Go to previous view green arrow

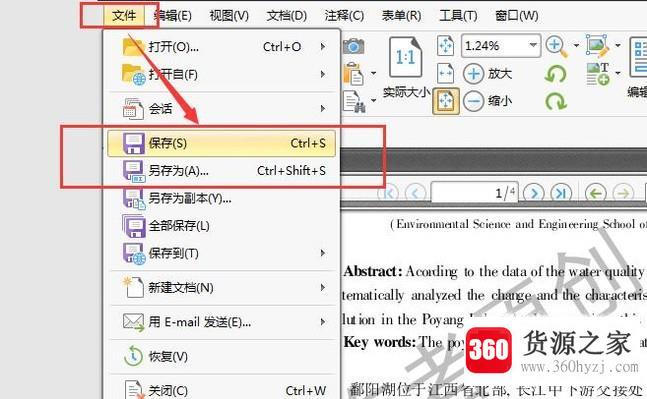(596, 193)
